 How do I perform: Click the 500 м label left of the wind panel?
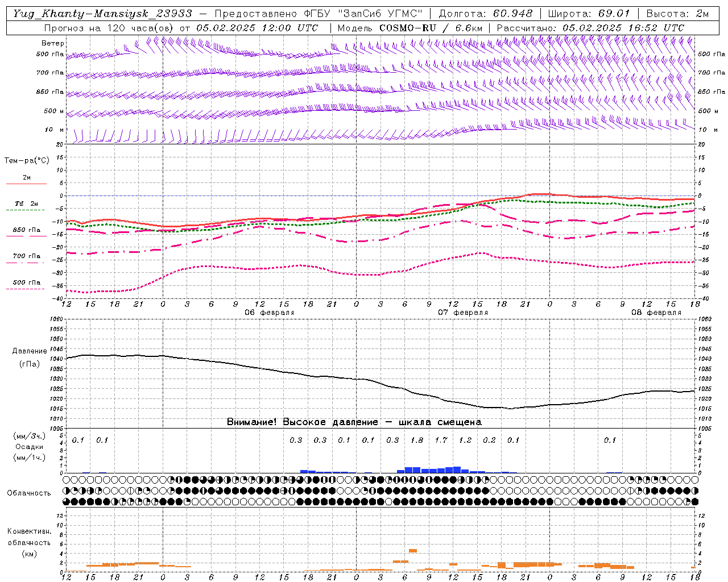[x=54, y=111]
